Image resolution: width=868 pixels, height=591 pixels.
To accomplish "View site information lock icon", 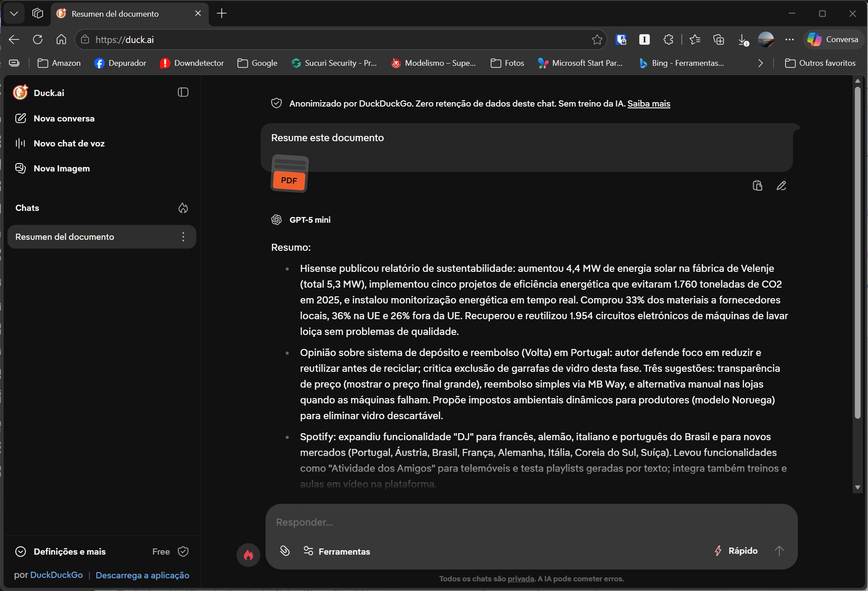I will (x=85, y=39).
